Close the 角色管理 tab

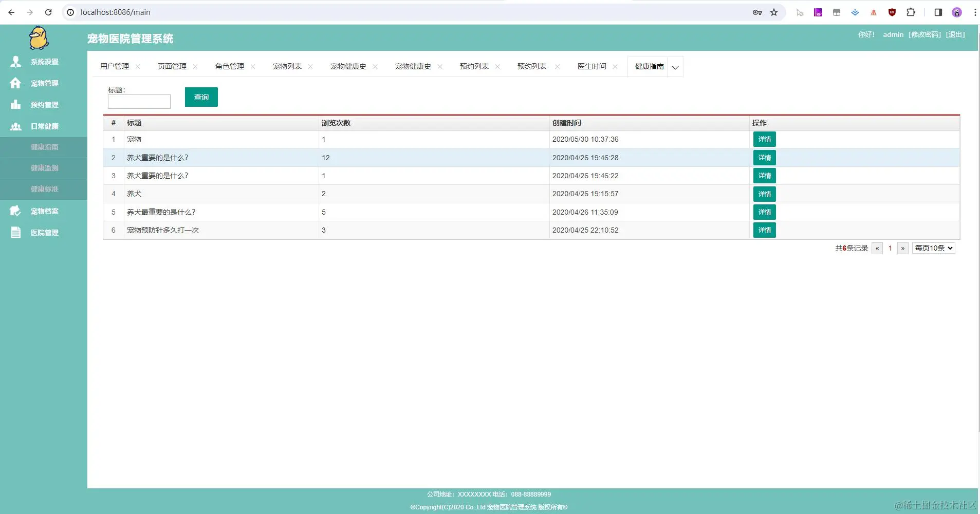(x=253, y=67)
